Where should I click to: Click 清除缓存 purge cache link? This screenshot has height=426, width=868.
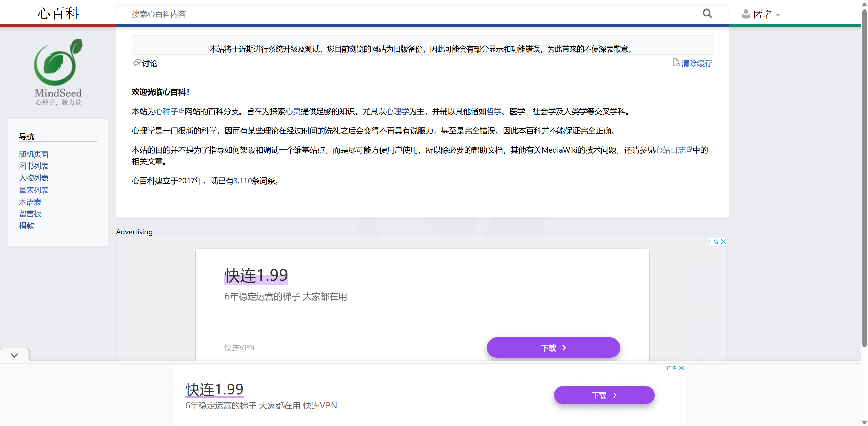pos(696,63)
